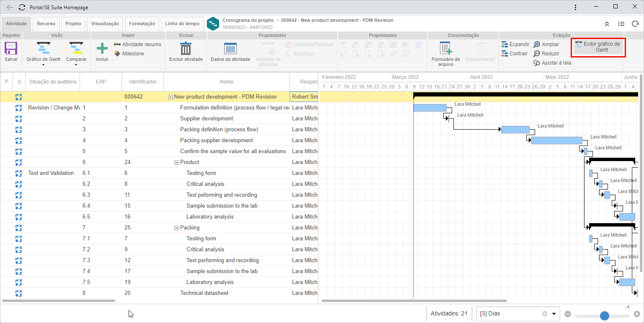The width and height of the screenshot is (644, 323).
Task: Switch to the Linha do tempo tab
Action: click(182, 24)
